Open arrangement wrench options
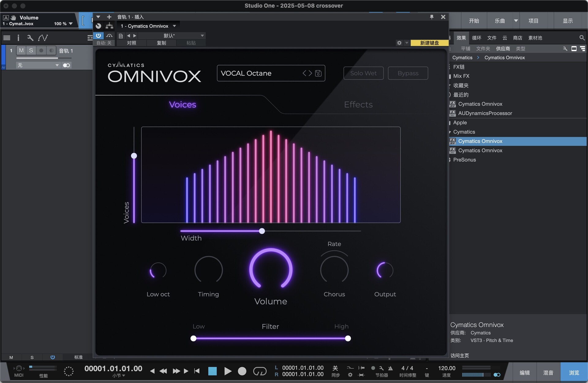 (x=30, y=38)
